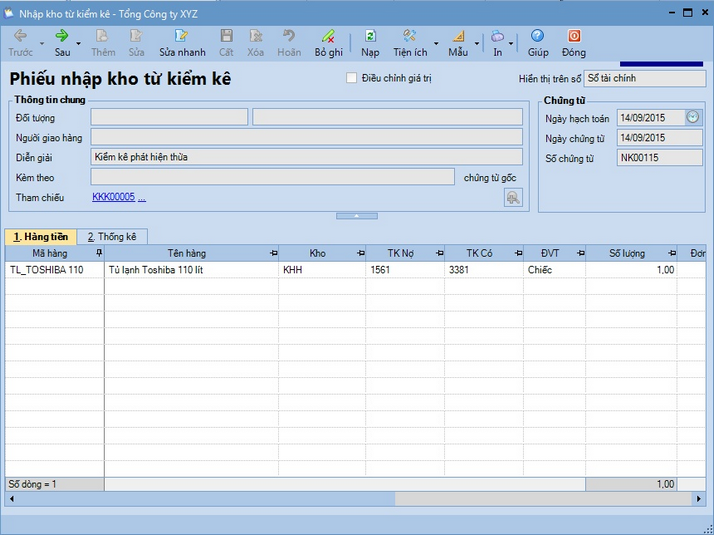Click Diễn giải field with Kiểm kê phát hiện thừa
Viewport: 714px width, 535px height.
(x=306, y=157)
